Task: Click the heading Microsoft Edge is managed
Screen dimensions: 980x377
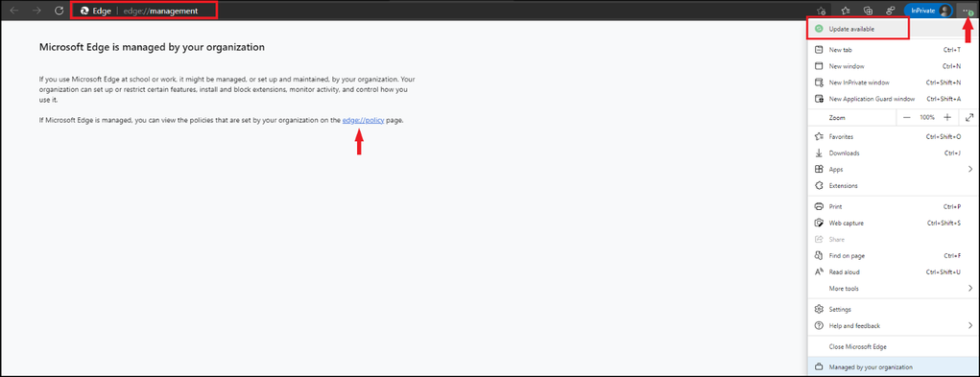Action: (x=152, y=47)
